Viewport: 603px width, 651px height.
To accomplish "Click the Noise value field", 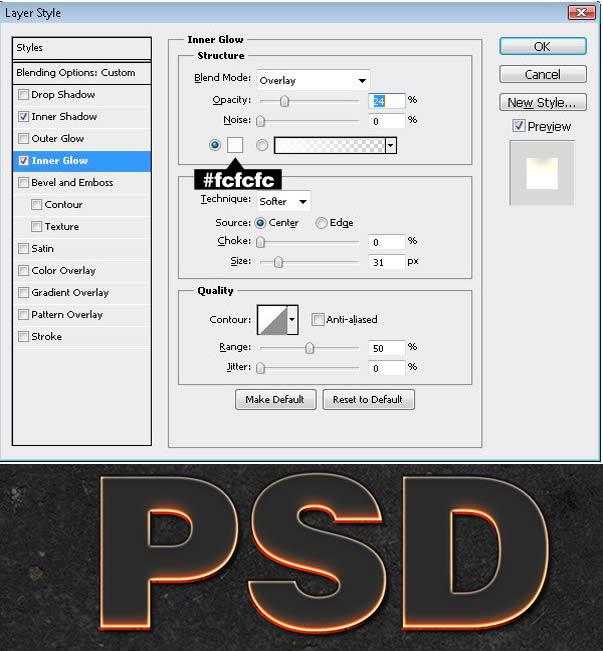I will pos(387,121).
